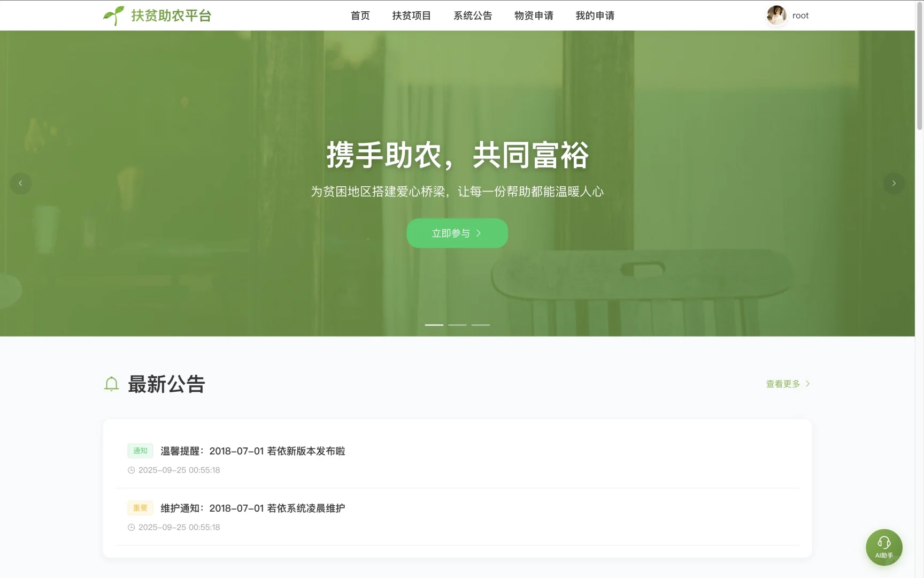Click the bell icon beside 最新公告
This screenshot has height=578, width=924.
pyautogui.click(x=111, y=384)
